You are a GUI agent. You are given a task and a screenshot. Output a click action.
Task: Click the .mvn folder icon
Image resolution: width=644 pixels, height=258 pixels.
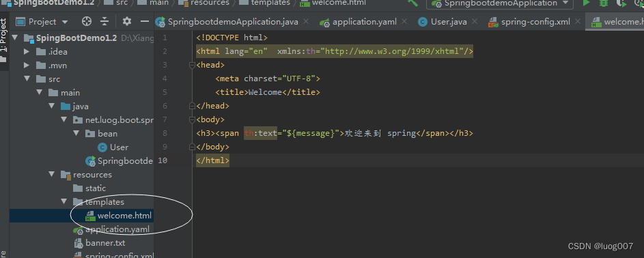coord(41,66)
